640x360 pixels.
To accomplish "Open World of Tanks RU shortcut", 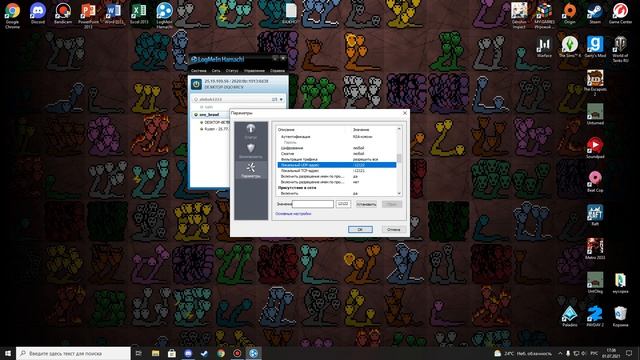I will click(620, 49).
